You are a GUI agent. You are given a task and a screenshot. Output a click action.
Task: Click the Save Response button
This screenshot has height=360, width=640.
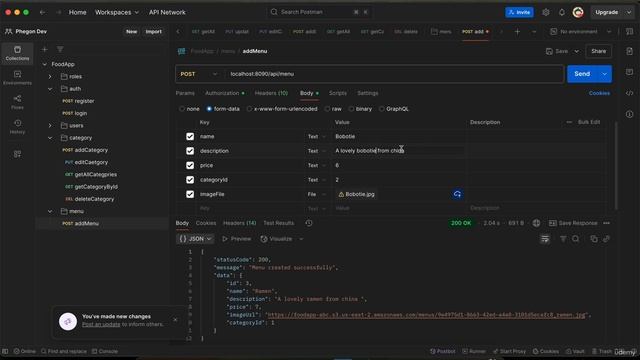(x=573, y=223)
